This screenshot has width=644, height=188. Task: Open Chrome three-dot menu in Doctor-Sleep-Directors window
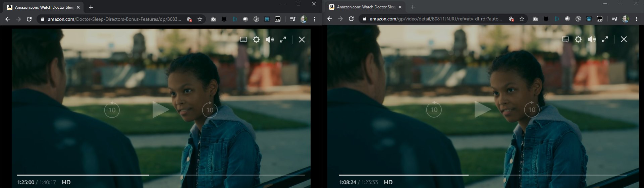tap(314, 19)
